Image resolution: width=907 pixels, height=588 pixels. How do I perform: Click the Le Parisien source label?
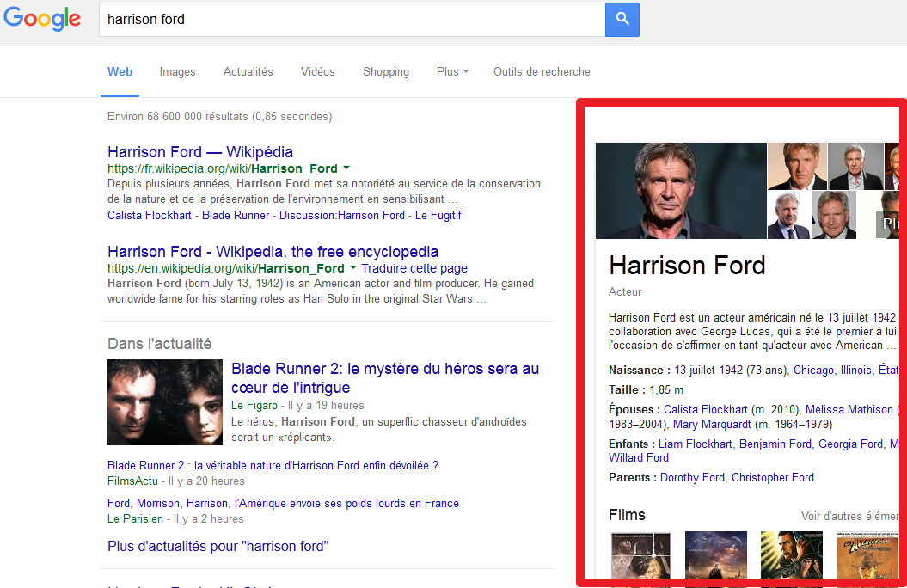[x=135, y=518]
